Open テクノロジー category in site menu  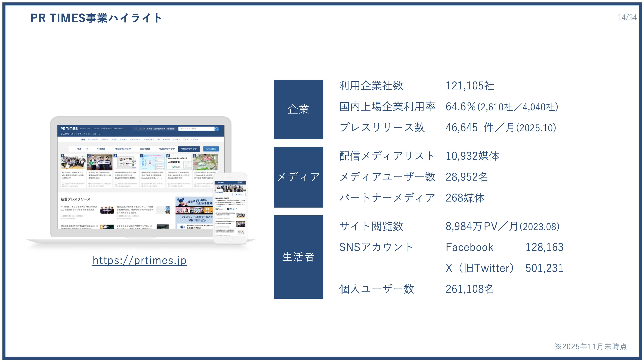tap(93, 139)
